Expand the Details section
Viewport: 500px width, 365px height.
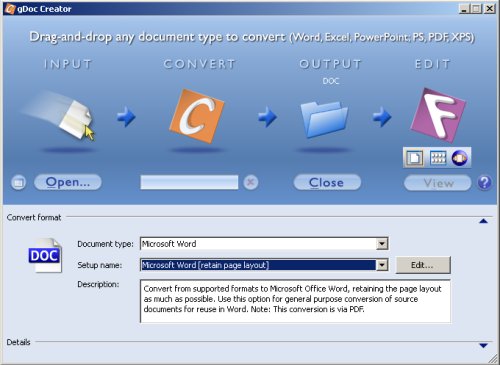coord(483,345)
